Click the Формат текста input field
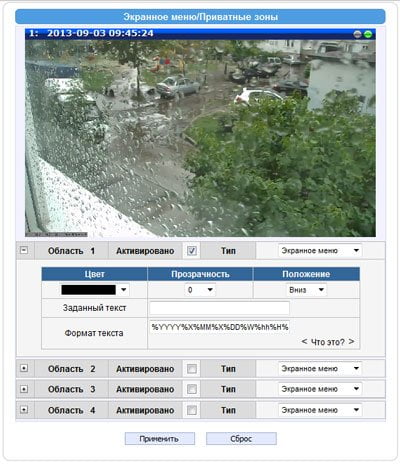Screen dimensions: 400x465 click(x=220, y=327)
